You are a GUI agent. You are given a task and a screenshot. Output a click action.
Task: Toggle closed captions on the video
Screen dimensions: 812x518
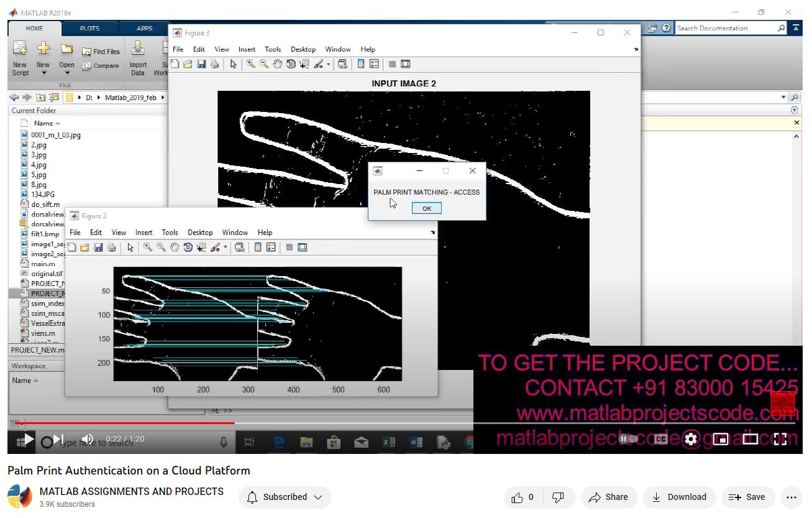click(x=660, y=439)
